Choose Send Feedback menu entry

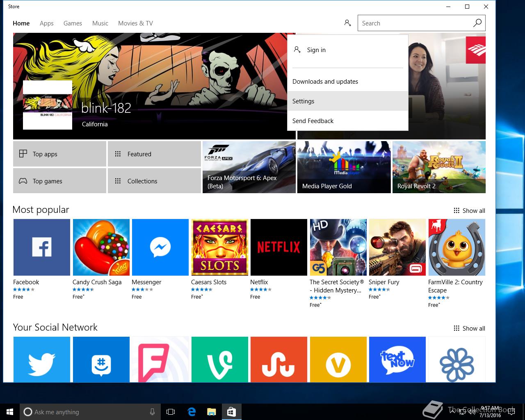pos(348,121)
